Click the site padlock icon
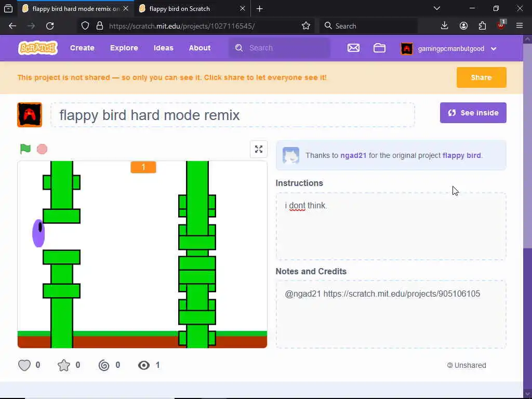 99,26
